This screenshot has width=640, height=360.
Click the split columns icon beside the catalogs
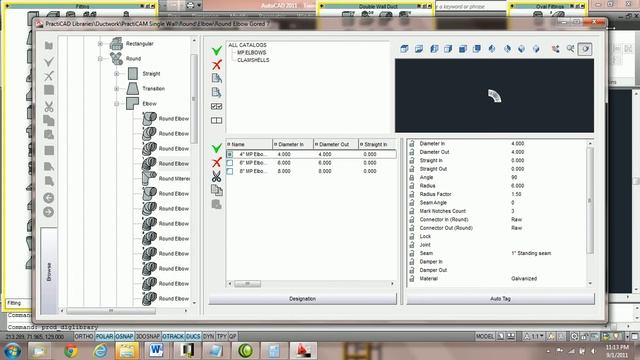coord(216,120)
